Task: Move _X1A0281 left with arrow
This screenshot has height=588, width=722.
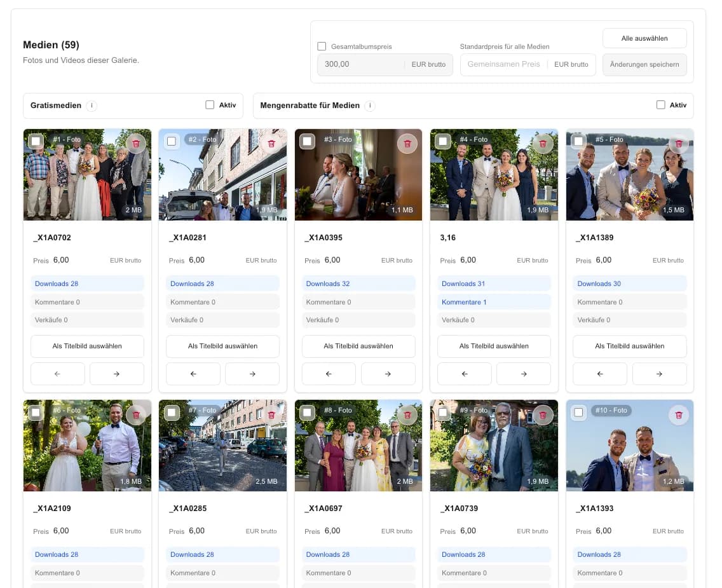Action: 193,374
